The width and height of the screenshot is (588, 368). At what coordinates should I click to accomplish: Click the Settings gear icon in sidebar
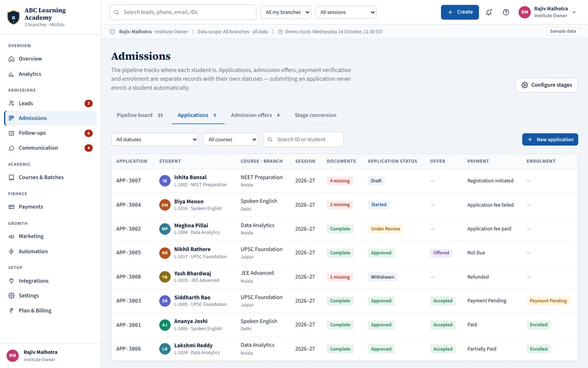coord(11,296)
